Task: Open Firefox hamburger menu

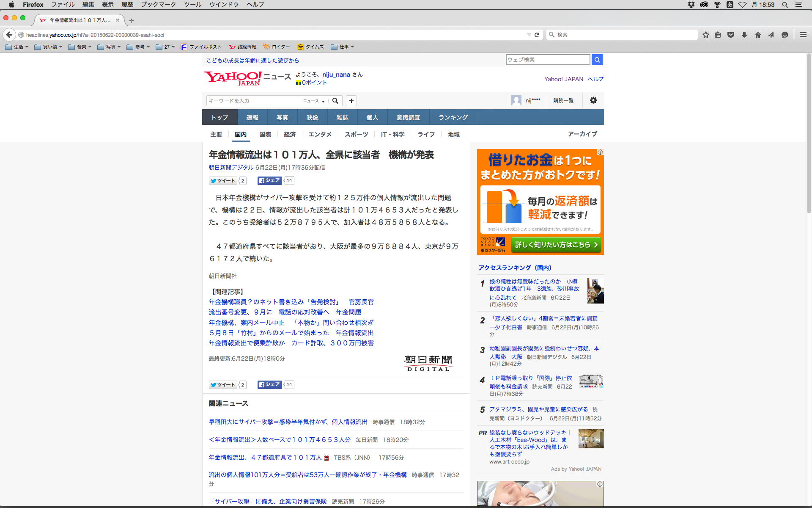Action: pos(803,35)
